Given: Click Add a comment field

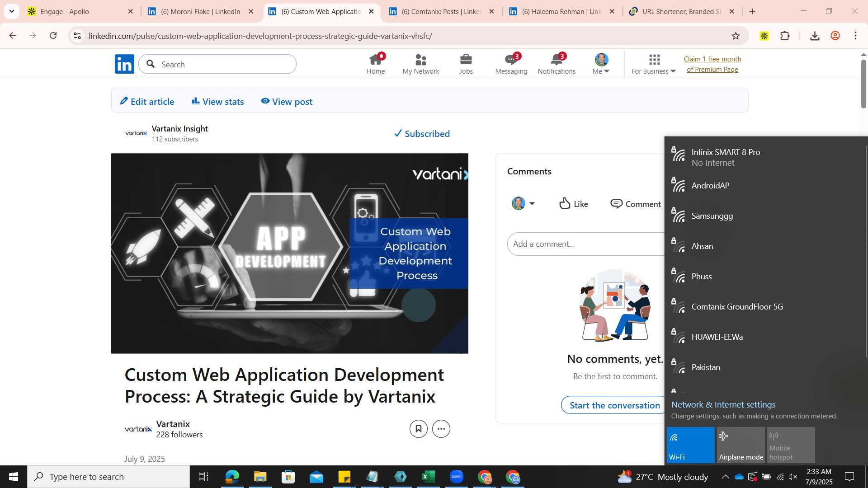Looking at the screenshot, I should click(x=586, y=244).
